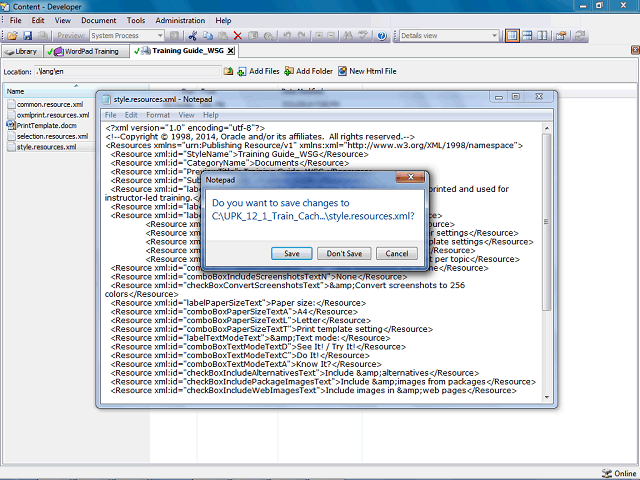The image size is (640, 480).
Task: Open the Details view dropdown
Action: click(x=494, y=36)
